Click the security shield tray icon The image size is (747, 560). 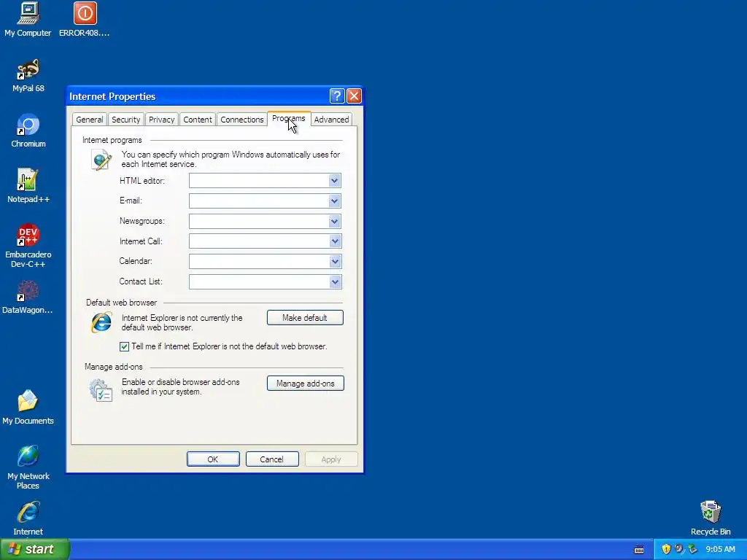666,549
